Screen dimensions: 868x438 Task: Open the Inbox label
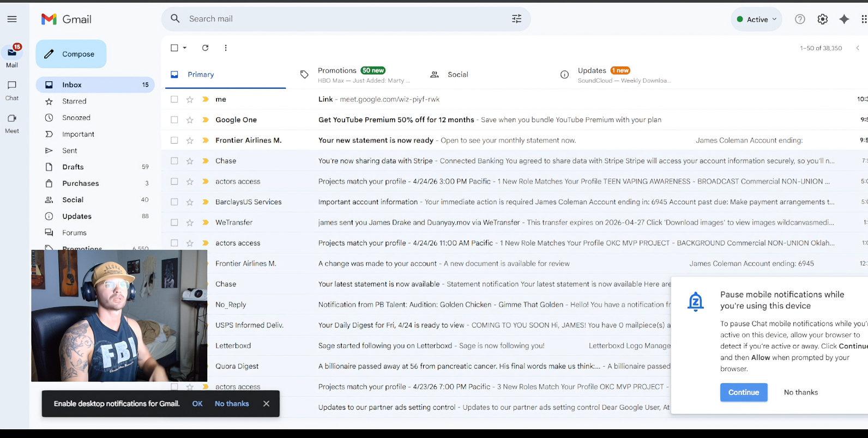tap(95, 84)
